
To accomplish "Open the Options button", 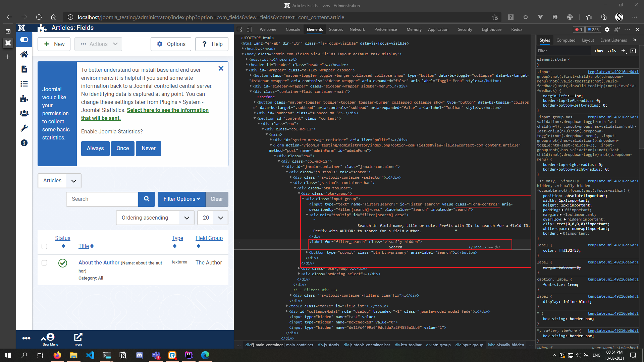I will [171, 44].
